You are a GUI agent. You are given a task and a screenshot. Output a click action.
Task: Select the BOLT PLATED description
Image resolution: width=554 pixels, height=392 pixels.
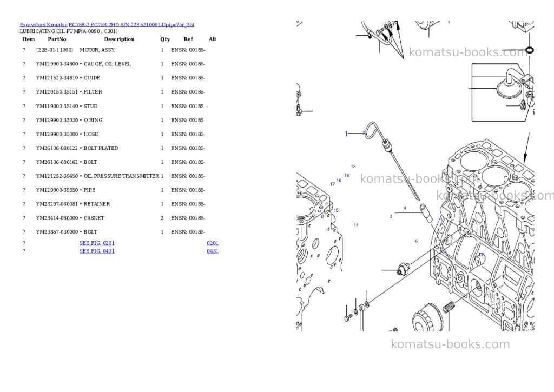(101, 148)
